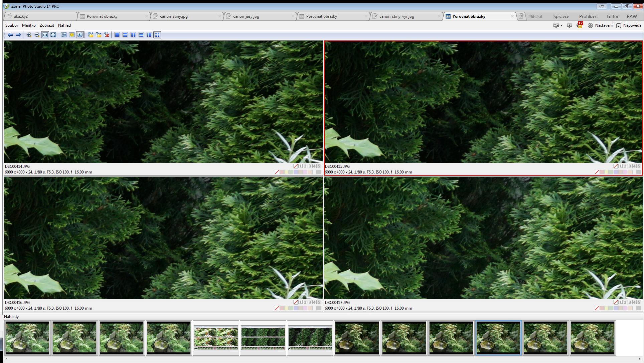Switch to canon_jasy.jpg tab
The image size is (644, 363).
tap(246, 16)
